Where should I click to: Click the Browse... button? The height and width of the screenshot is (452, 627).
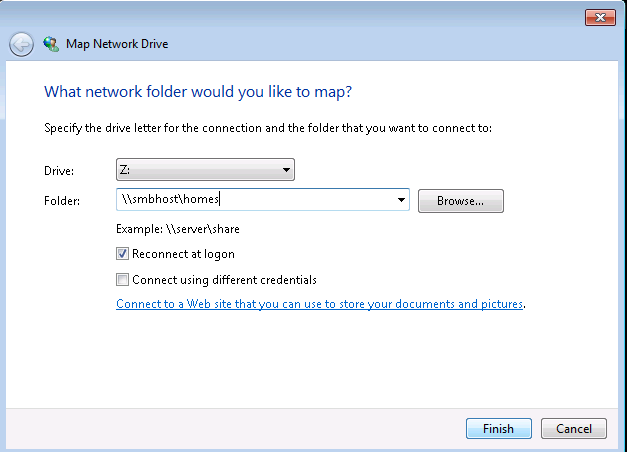coord(460,201)
